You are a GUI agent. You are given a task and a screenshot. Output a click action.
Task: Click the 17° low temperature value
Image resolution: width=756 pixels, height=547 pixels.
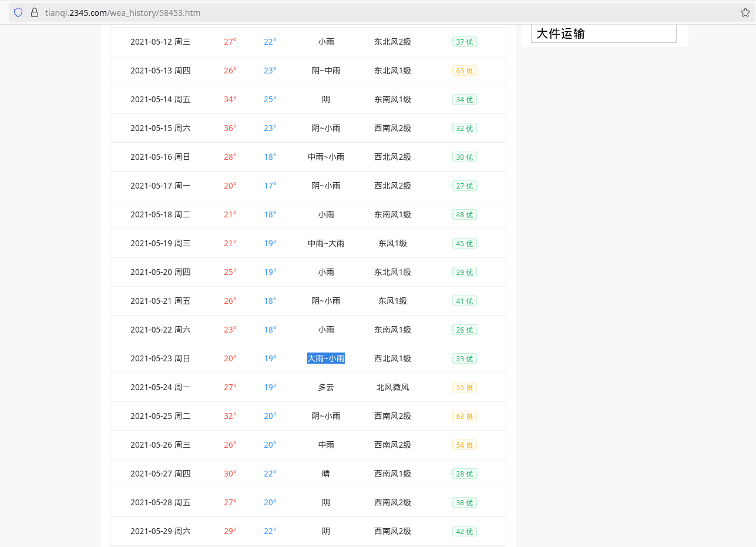[270, 186]
